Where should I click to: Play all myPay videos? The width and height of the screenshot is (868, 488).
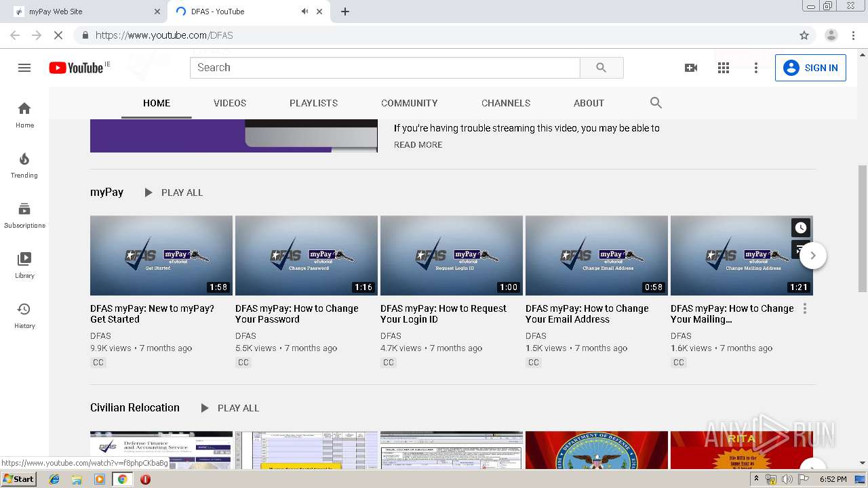pos(173,192)
